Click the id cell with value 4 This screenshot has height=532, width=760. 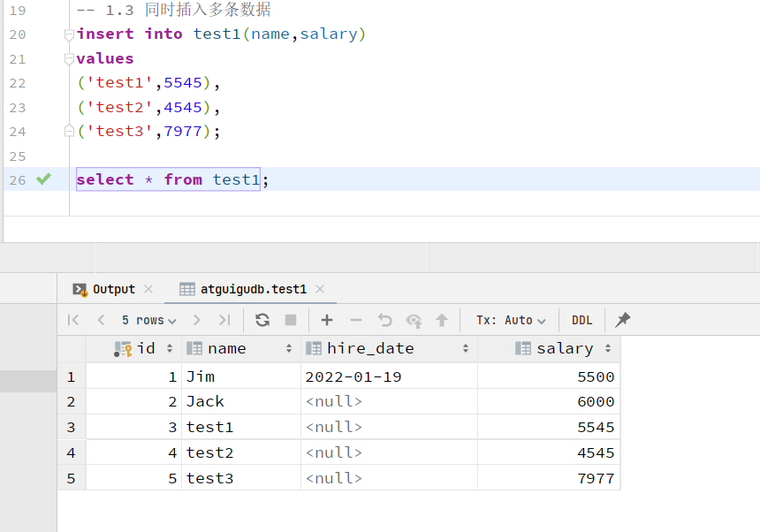tap(133, 452)
